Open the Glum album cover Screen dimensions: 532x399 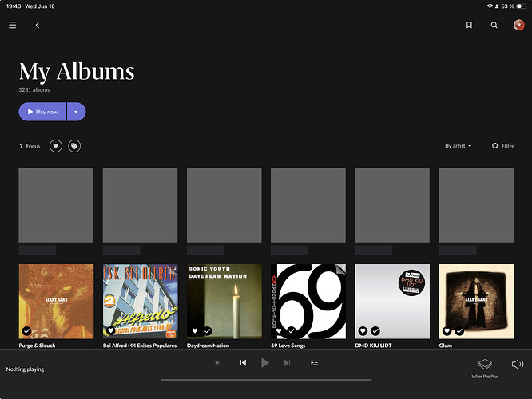coord(476,302)
